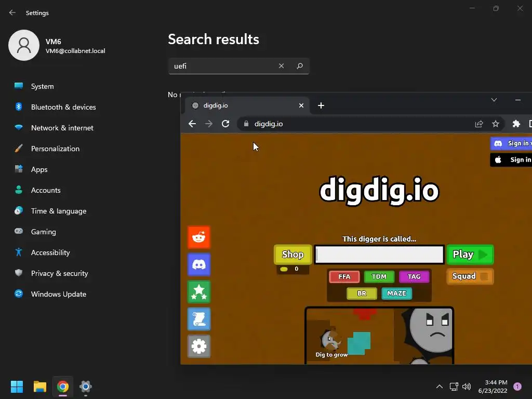Select BR game mode

362,294
